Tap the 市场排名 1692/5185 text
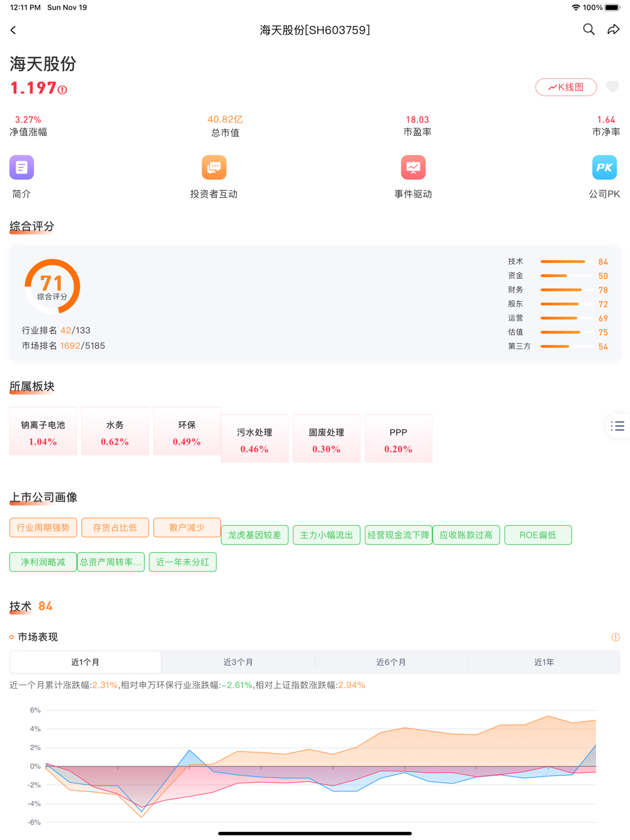 click(64, 346)
